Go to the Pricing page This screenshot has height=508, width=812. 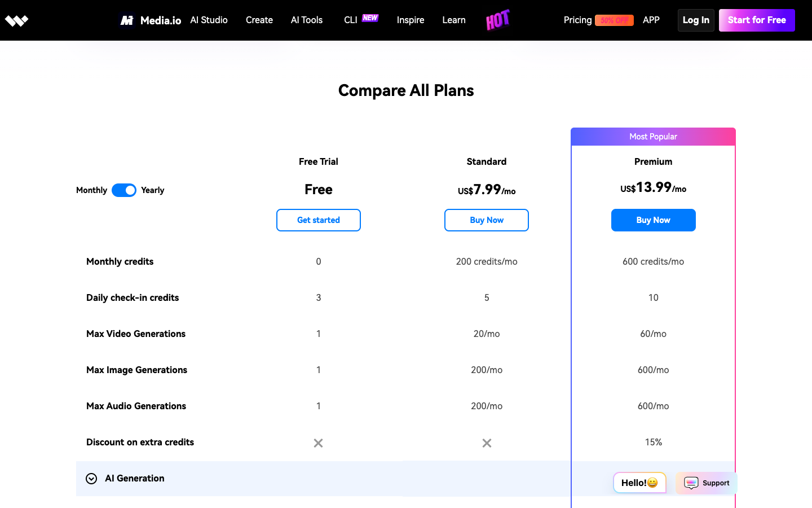click(578, 20)
